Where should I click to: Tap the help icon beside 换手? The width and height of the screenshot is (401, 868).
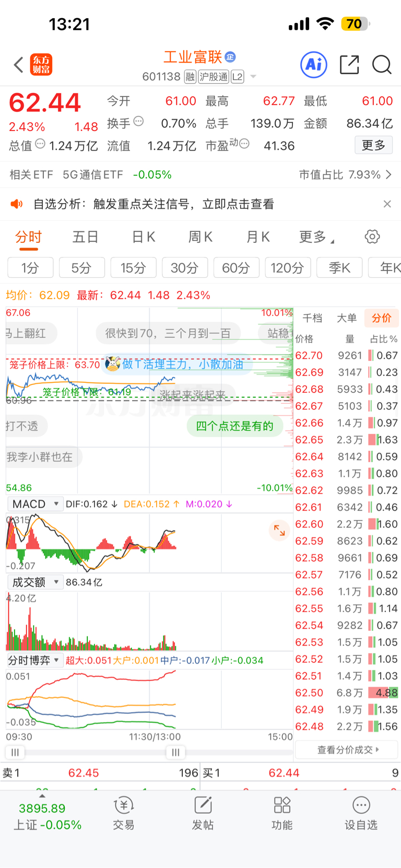[x=138, y=121]
